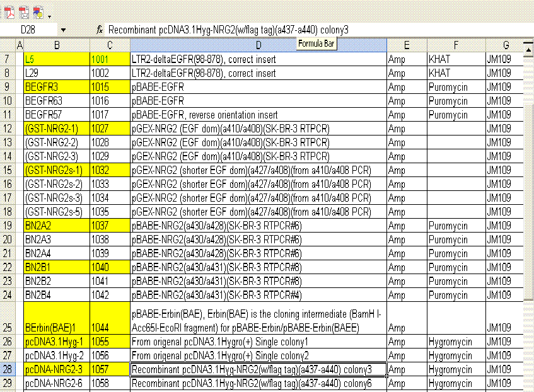
Task: Select row 7 header
Action: 8,59
